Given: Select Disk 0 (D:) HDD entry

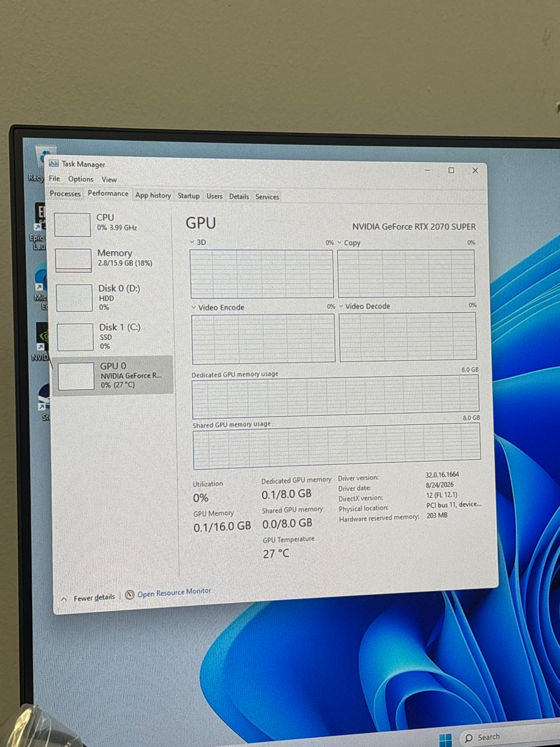Looking at the screenshot, I should tap(113, 297).
